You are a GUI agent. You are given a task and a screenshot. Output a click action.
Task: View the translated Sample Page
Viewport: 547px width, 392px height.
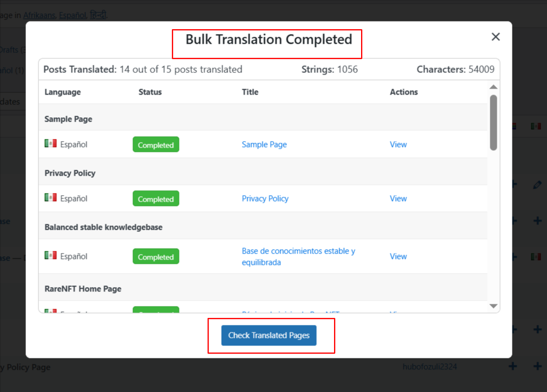[x=398, y=144]
